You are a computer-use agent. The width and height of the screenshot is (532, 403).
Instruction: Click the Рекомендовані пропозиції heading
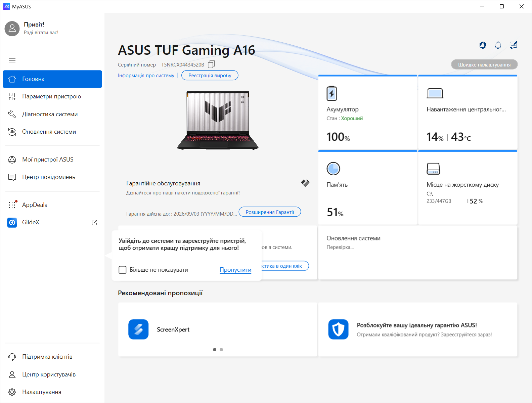pyautogui.click(x=160, y=293)
